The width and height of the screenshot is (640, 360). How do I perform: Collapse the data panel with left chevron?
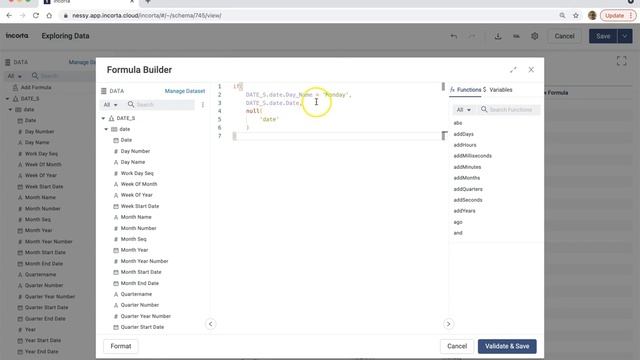[x=211, y=324]
